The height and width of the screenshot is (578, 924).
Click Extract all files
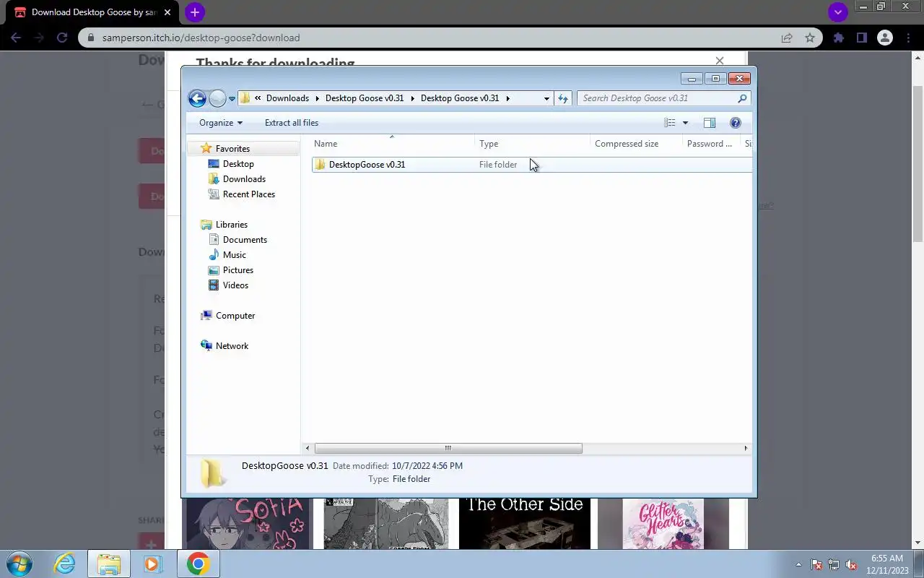(x=292, y=123)
